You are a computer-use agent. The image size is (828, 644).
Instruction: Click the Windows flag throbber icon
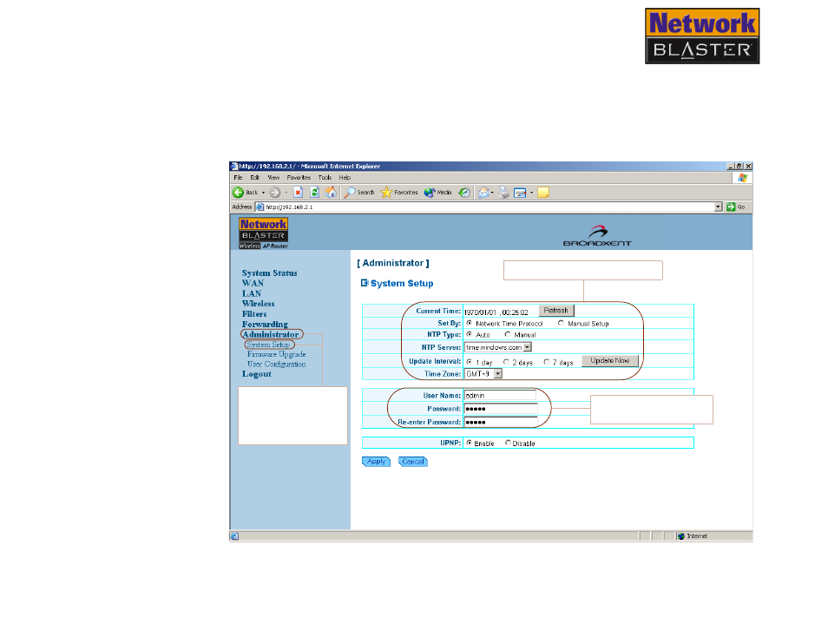tap(743, 178)
